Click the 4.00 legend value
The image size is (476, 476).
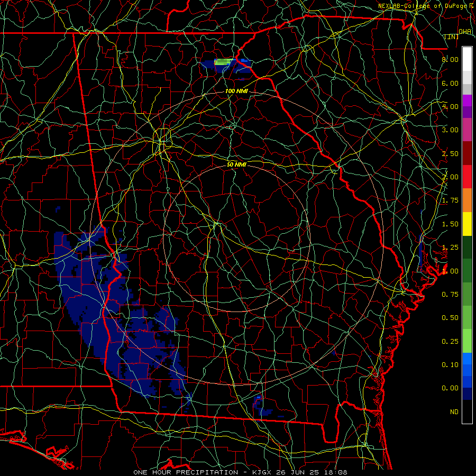[x=450, y=106]
